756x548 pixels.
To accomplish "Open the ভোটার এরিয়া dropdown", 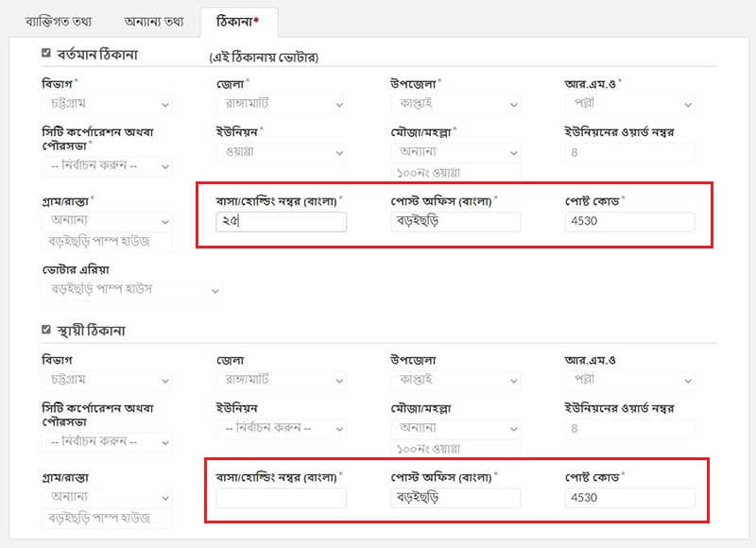I will click(132, 290).
